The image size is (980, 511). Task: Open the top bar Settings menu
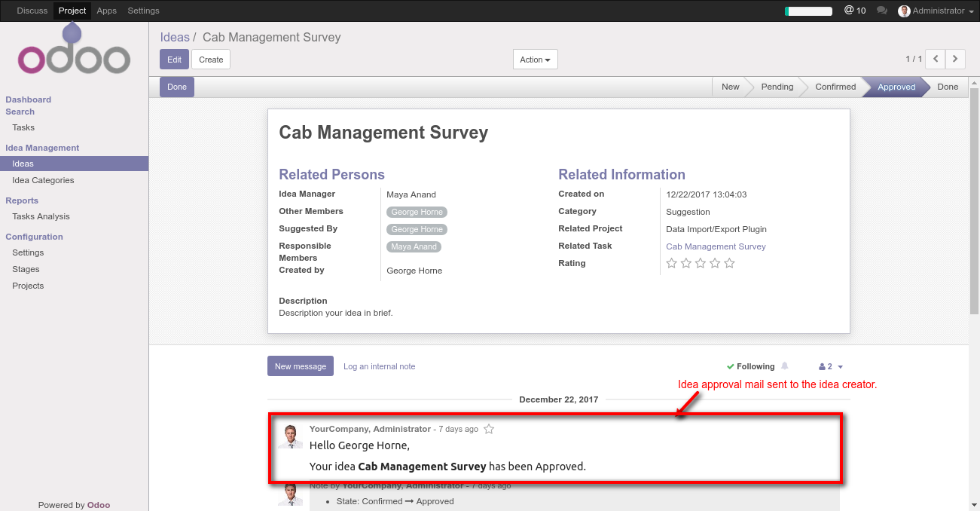pyautogui.click(x=143, y=11)
